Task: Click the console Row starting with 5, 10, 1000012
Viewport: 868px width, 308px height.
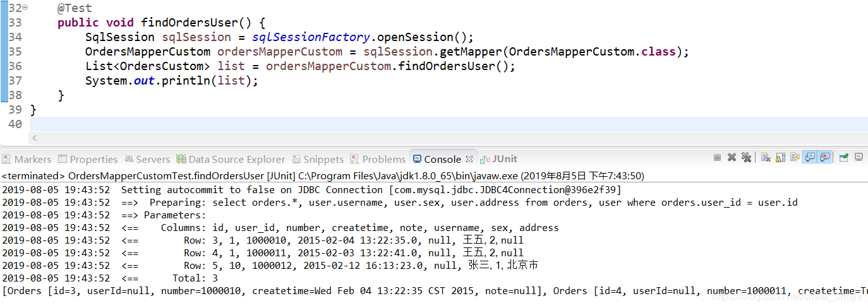Action: 270,265
